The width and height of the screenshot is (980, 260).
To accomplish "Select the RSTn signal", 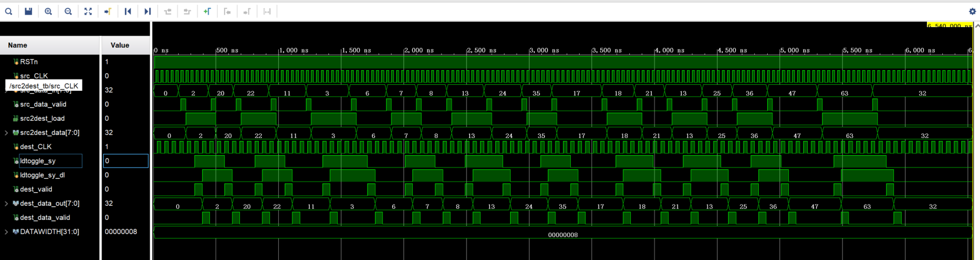I will [29, 61].
